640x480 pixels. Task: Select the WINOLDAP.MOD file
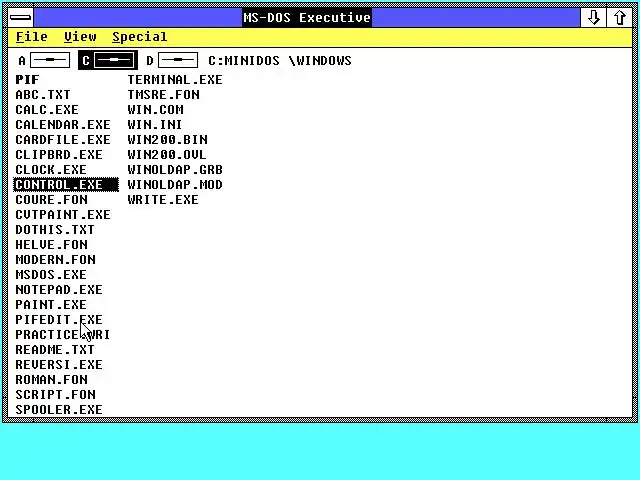175,184
